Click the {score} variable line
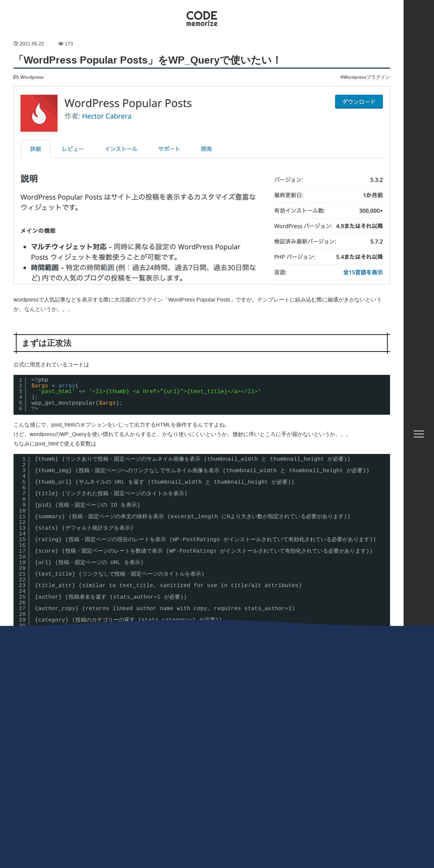 pos(204,551)
